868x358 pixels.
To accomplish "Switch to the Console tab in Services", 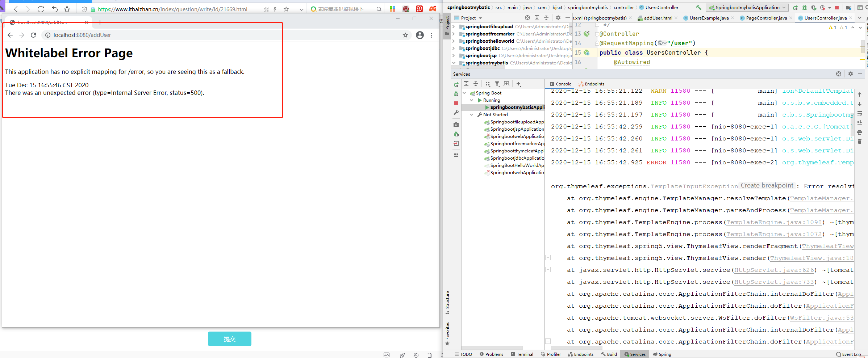I will (x=560, y=84).
